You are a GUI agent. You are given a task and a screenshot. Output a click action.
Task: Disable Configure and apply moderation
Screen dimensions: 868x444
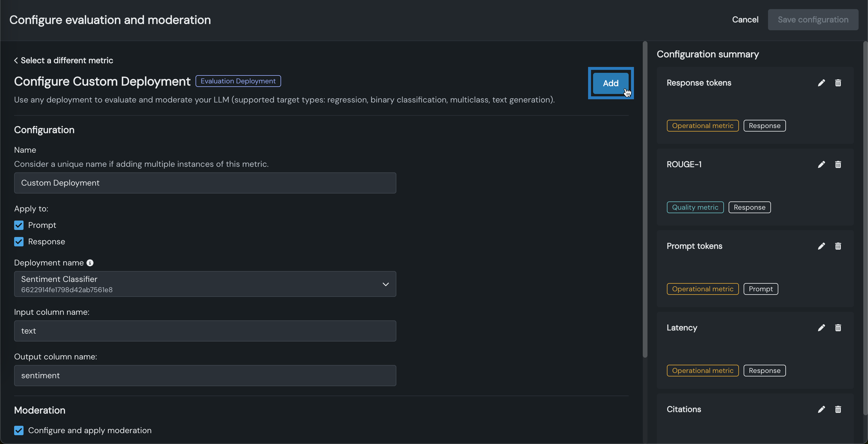coord(19,430)
